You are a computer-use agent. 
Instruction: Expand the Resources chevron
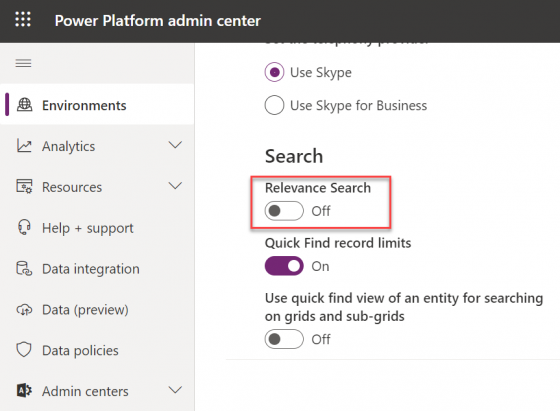(175, 186)
